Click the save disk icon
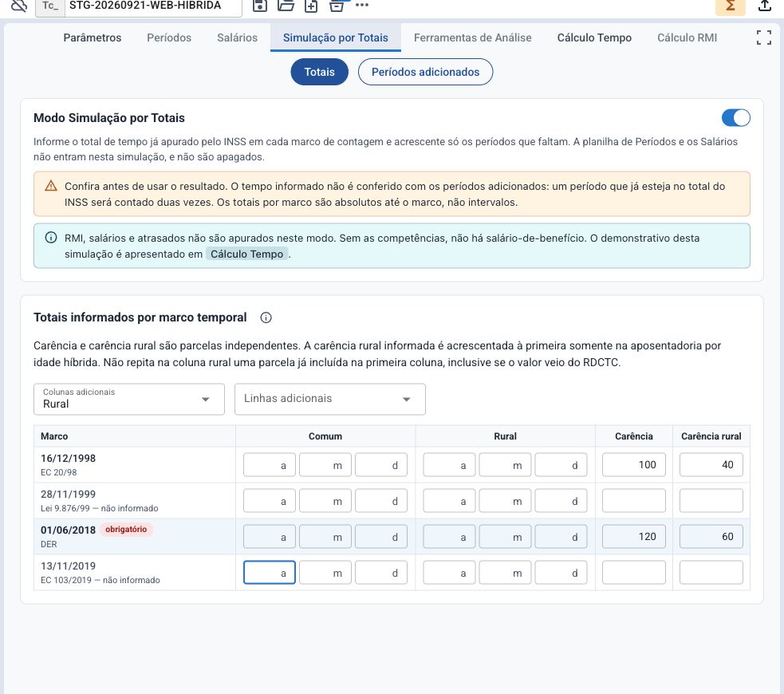Screen dimensions: 784x694 tap(260, 5)
